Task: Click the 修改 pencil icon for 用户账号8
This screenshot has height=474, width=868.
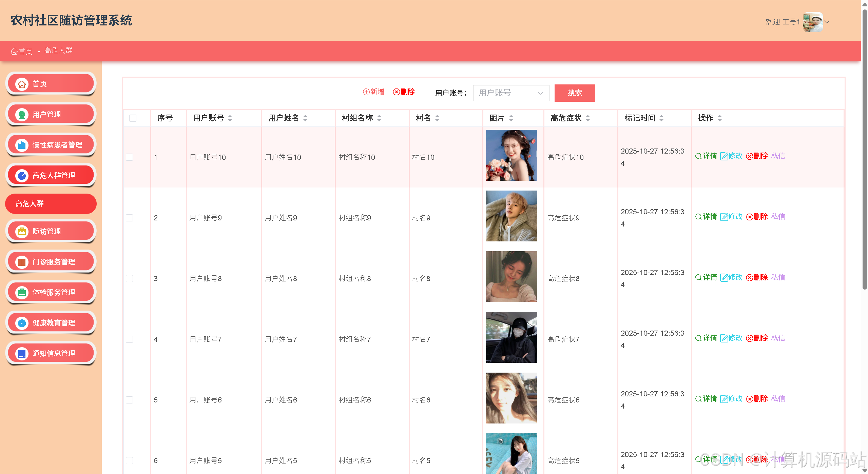Action: coord(724,277)
